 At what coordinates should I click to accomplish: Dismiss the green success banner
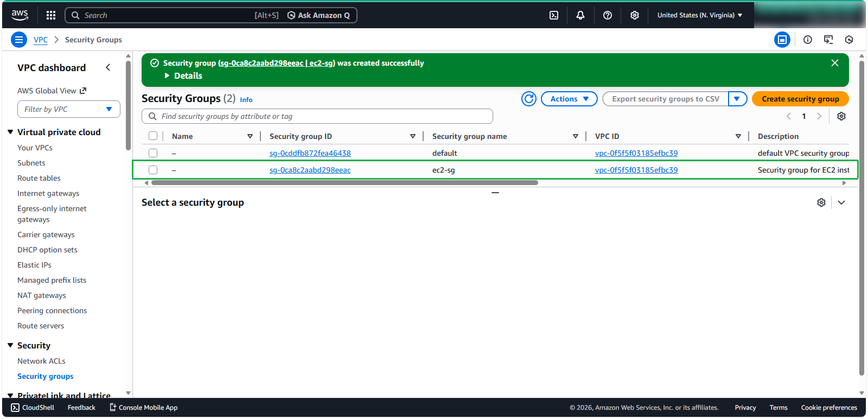(835, 63)
